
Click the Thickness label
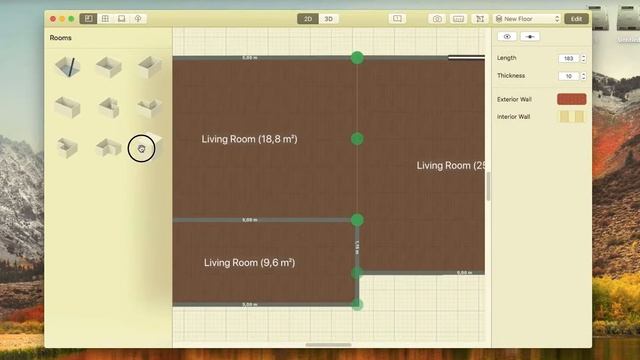pos(511,76)
